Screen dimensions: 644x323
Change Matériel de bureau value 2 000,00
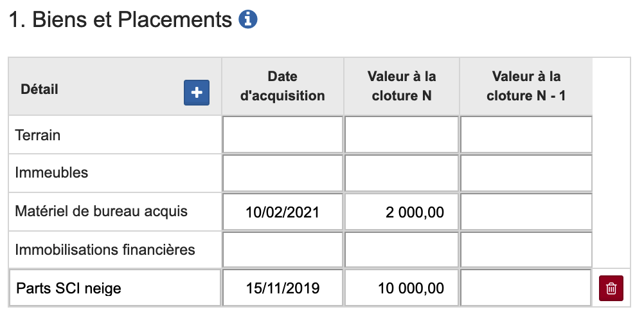click(x=402, y=212)
